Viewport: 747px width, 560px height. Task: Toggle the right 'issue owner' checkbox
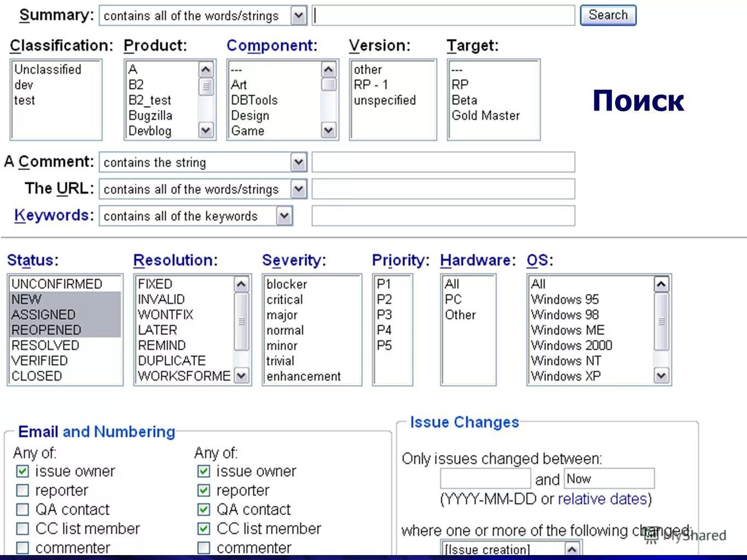[204, 471]
